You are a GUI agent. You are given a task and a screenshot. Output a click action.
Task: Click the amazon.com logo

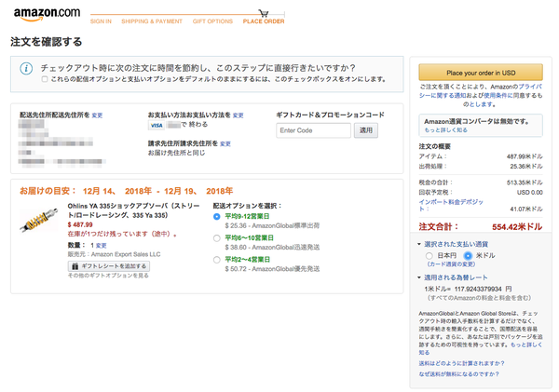[47, 14]
